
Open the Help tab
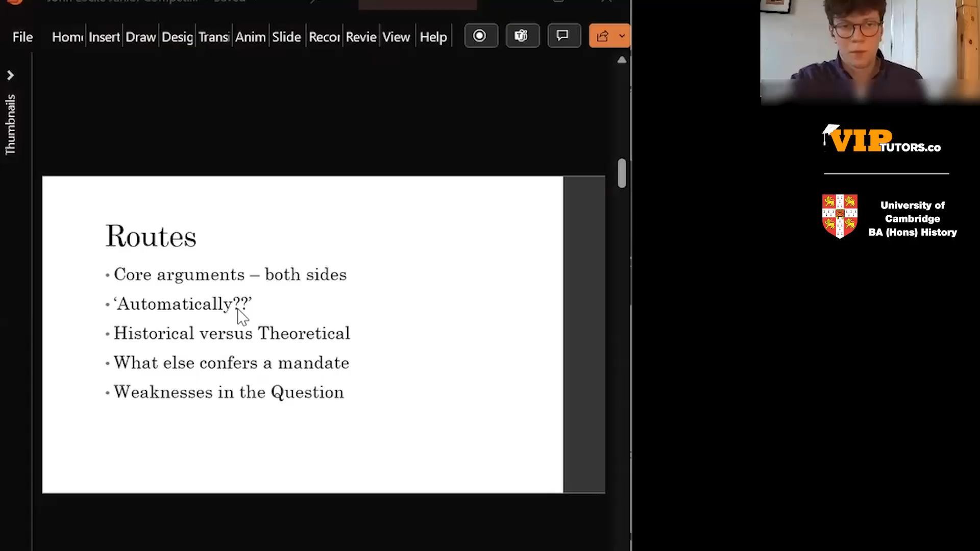pos(433,37)
